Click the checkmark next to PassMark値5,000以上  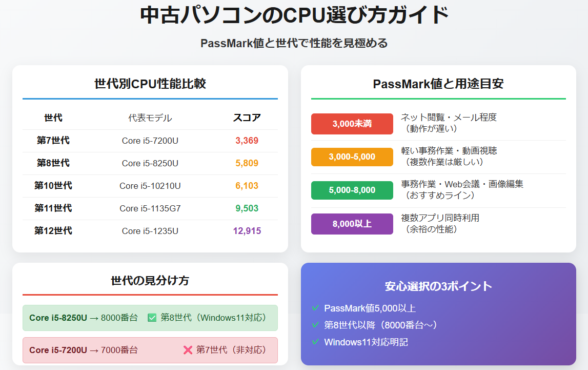pos(315,308)
